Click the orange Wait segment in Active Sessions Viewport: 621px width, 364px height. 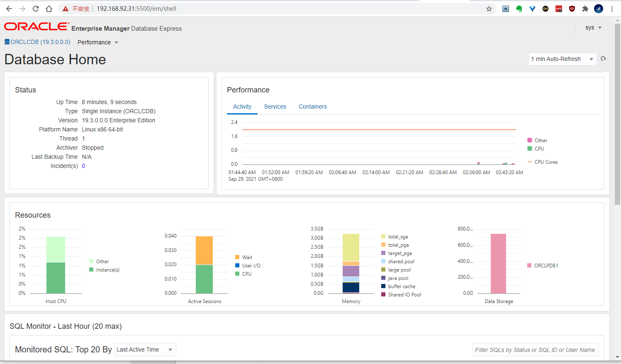pos(204,250)
